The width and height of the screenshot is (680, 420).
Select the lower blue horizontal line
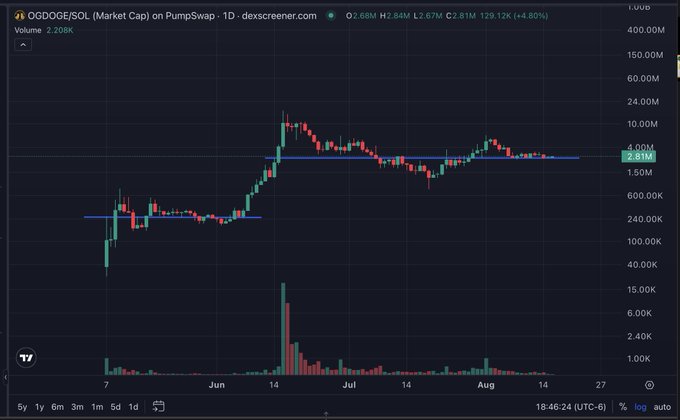[x=173, y=217]
